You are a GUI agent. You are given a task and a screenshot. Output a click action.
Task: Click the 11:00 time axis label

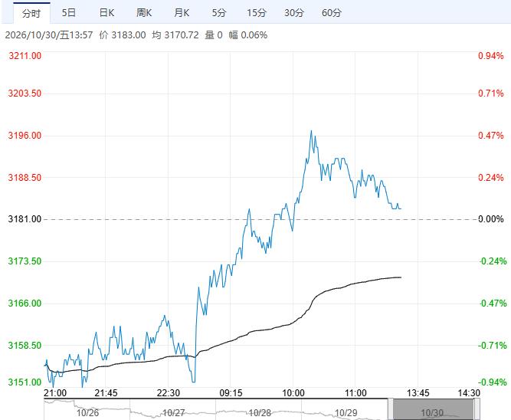(355, 393)
